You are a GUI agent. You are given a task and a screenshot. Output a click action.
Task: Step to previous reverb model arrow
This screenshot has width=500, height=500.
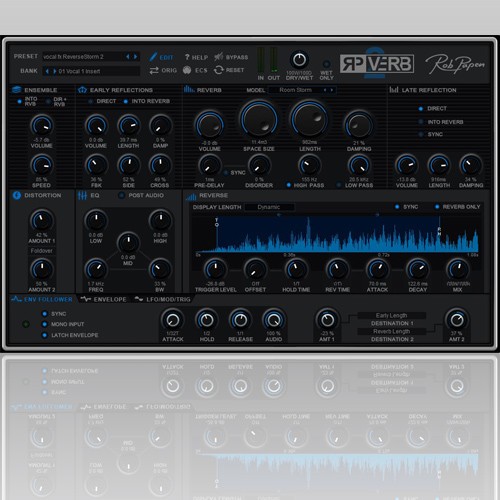click(x=325, y=90)
